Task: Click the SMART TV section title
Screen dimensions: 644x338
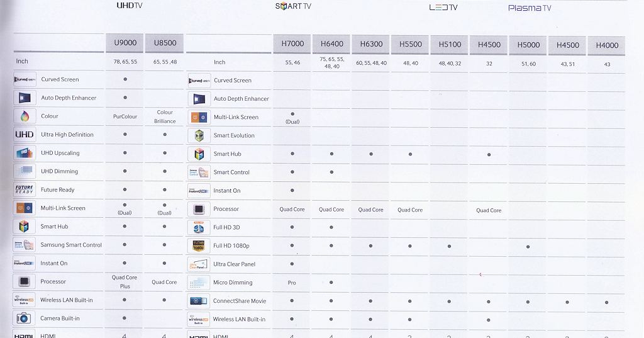Action: [x=293, y=6]
